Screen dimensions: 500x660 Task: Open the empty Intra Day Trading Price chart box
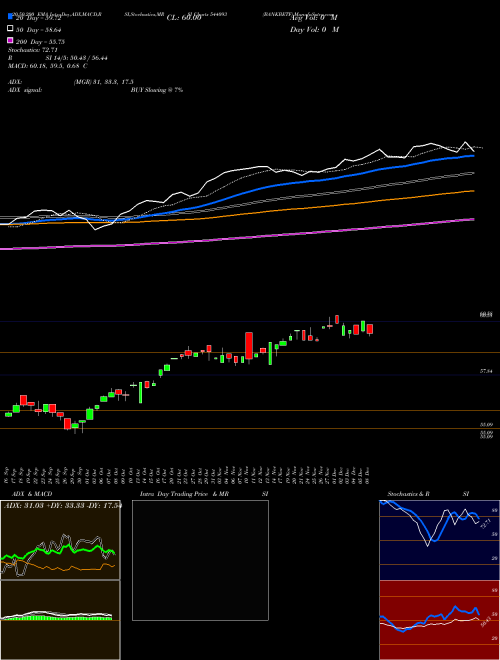[x=200, y=560]
